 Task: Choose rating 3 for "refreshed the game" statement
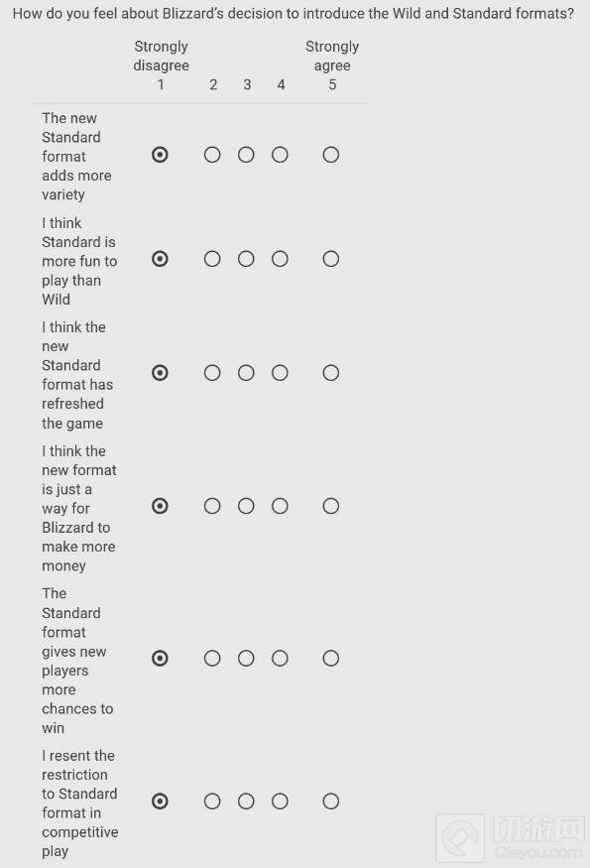246,373
